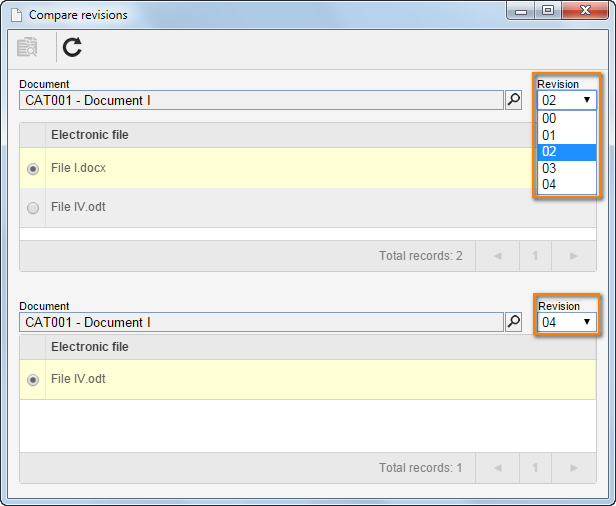Collapse the top Revision dropdown showing 02
616x506 pixels.
tap(567, 100)
